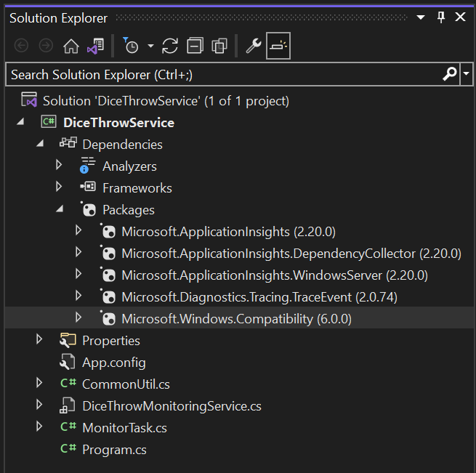476x473 pixels.
Task: Click the Properties folder wrench icon
Action: (68, 340)
